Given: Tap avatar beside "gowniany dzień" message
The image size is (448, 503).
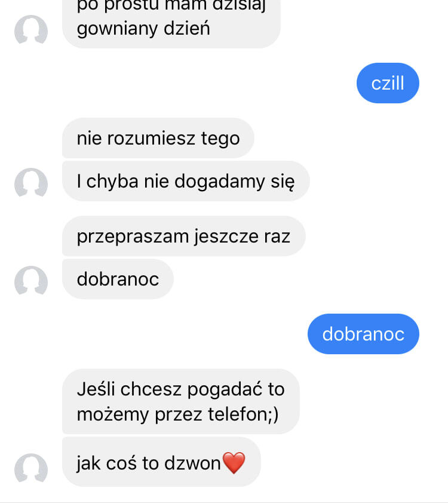Looking at the screenshot, I should tap(31, 30).
